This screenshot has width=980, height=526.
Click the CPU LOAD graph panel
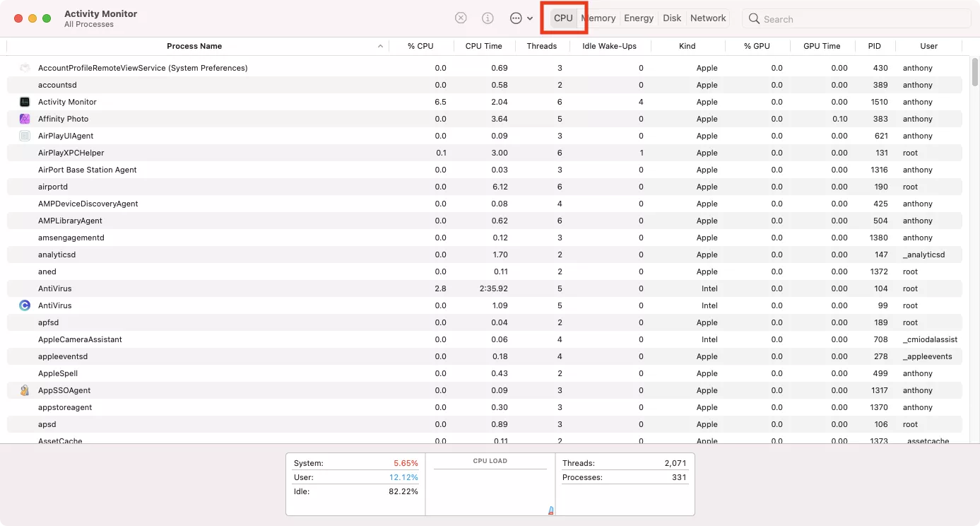coord(490,488)
